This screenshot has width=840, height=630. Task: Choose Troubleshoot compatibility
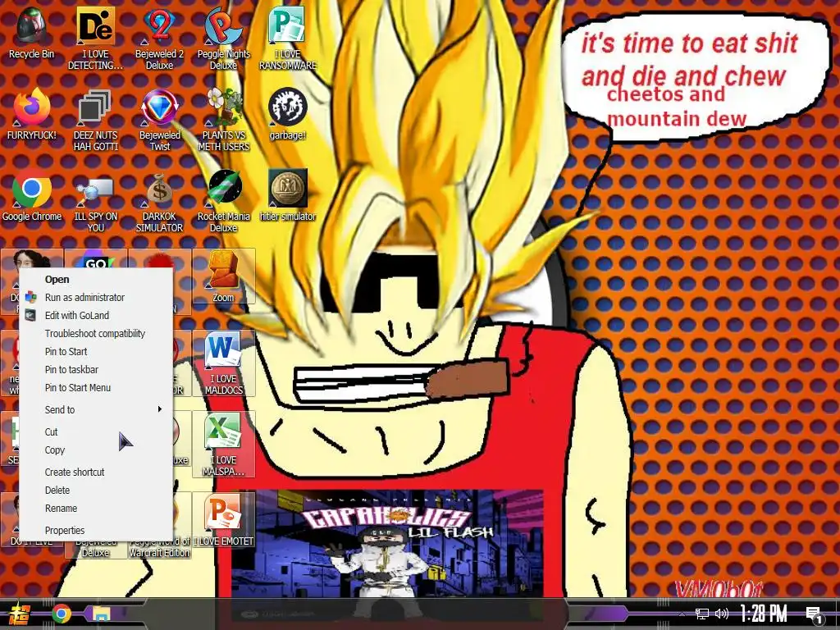coord(96,333)
